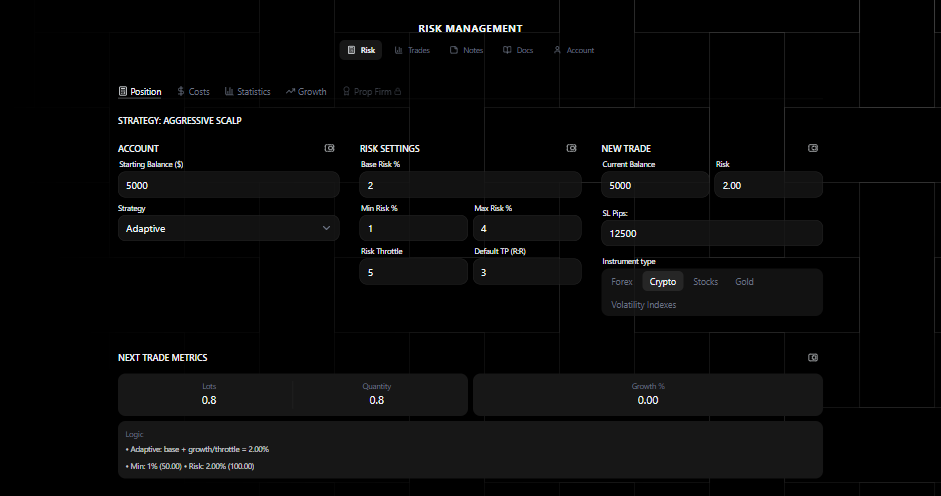This screenshot has height=496, width=941.
Task: Click the 'STRATEGY: AGGRESSIVE SCALP' heading
Action: pyautogui.click(x=179, y=121)
